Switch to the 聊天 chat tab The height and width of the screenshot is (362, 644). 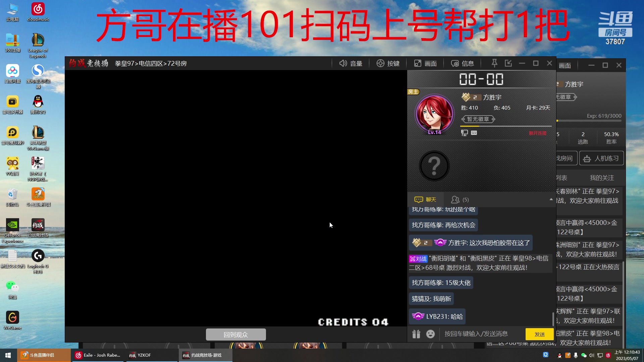point(425,199)
